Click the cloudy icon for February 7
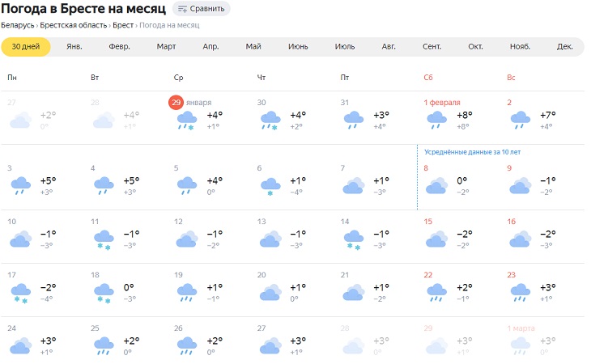 click(x=353, y=187)
